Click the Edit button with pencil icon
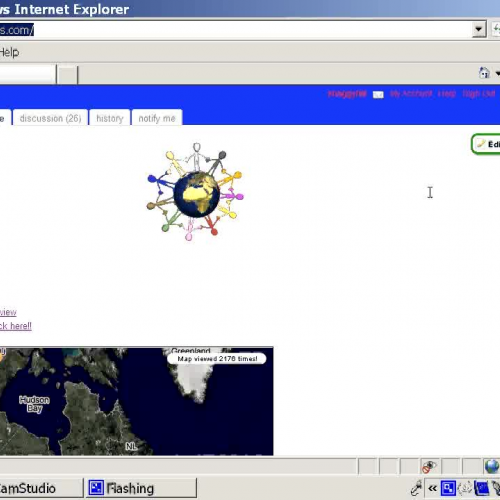The height and width of the screenshot is (500, 500). pos(486,144)
